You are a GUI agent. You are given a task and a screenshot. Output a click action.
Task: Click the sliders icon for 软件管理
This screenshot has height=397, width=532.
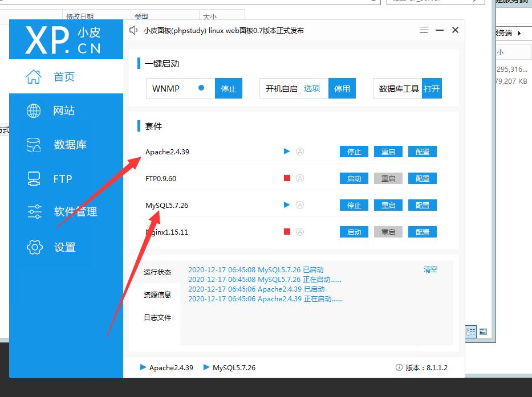(x=34, y=212)
